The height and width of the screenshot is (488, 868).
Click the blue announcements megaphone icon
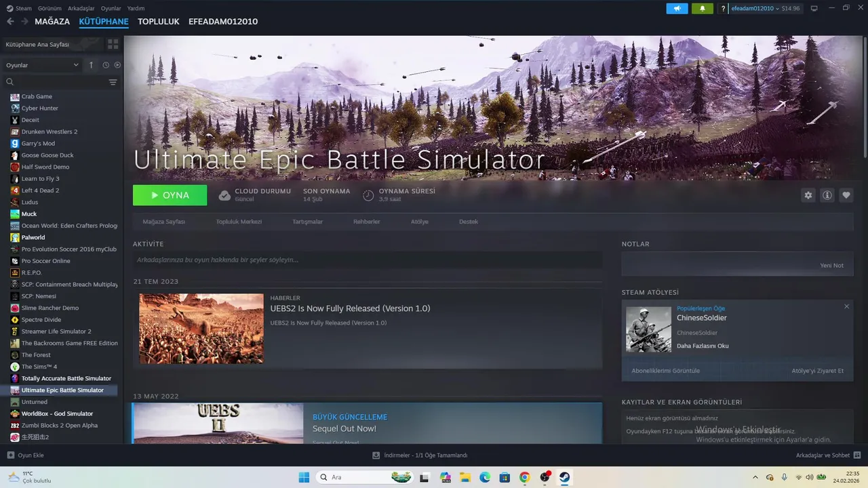(677, 8)
